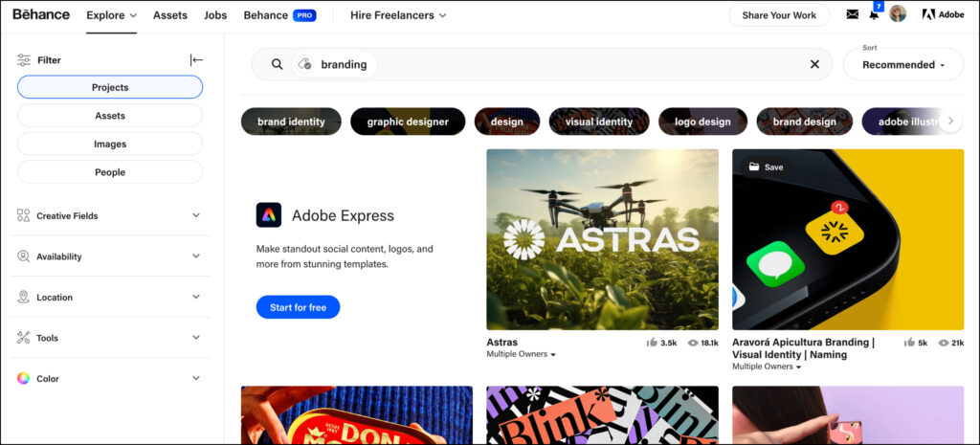Open the Aravorá Multiple Owners dropdown
Viewport: 980px width, 445px height.
[767, 367]
